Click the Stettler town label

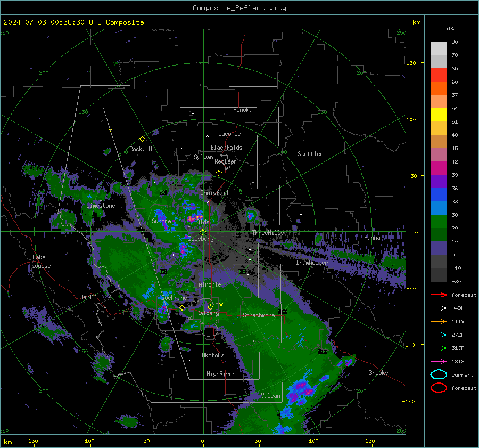tap(310, 154)
